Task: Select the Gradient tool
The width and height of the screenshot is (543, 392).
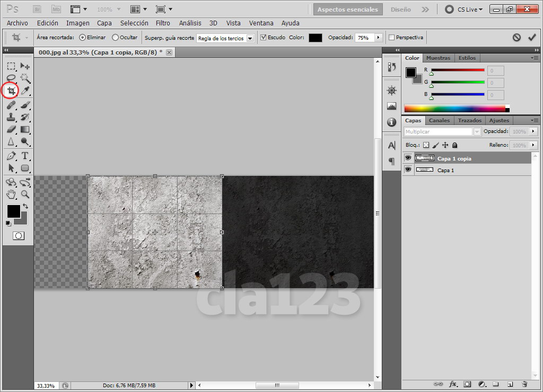Action: 25,129
